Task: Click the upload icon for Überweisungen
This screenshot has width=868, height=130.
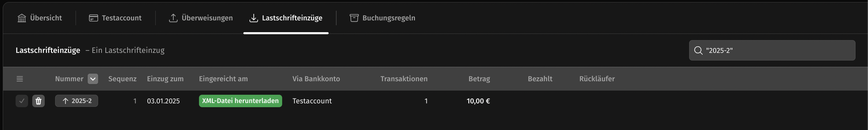Action: pos(173,18)
